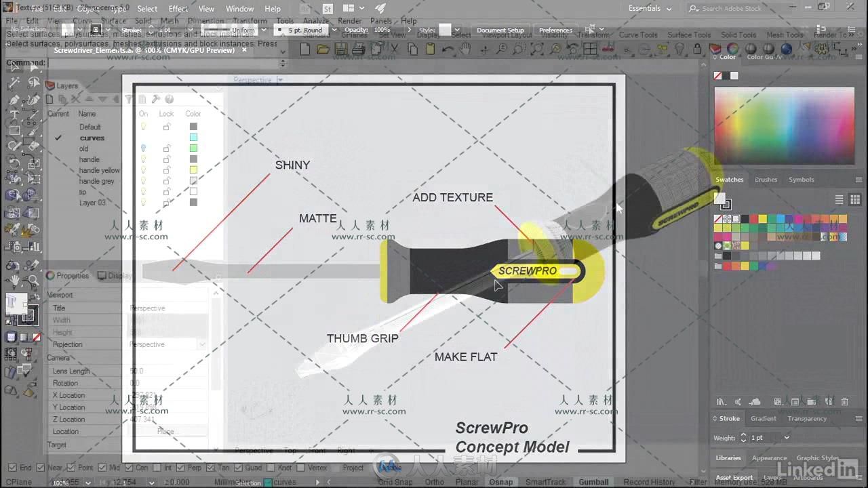Pick a color from the Color spectrum
Viewport: 868px width, 488px height.
click(x=784, y=126)
